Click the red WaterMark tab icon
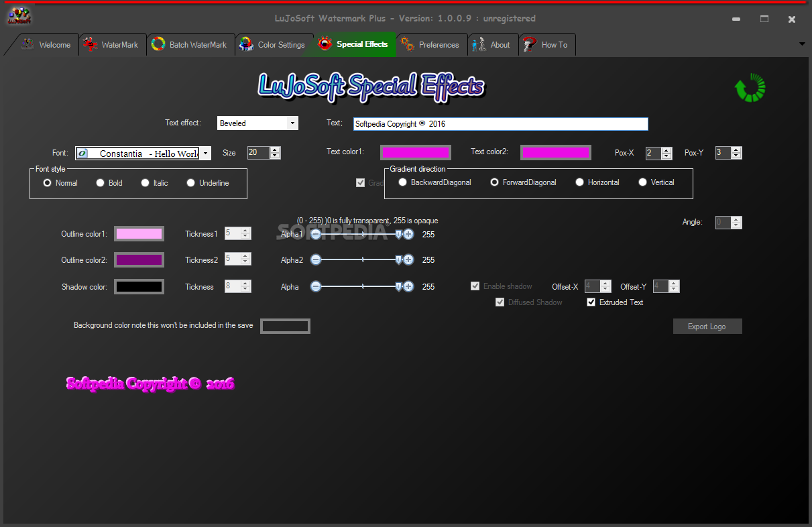This screenshot has width=812, height=527. coord(90,45)
